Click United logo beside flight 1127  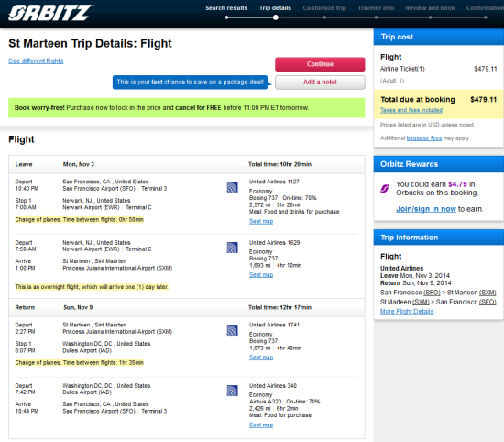coord(232,187)
